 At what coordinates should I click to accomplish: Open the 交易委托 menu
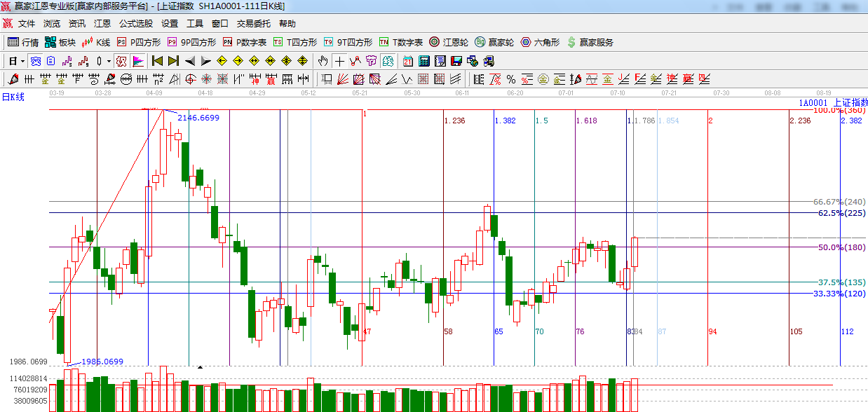pyautogui.click(x=253, y=24)
